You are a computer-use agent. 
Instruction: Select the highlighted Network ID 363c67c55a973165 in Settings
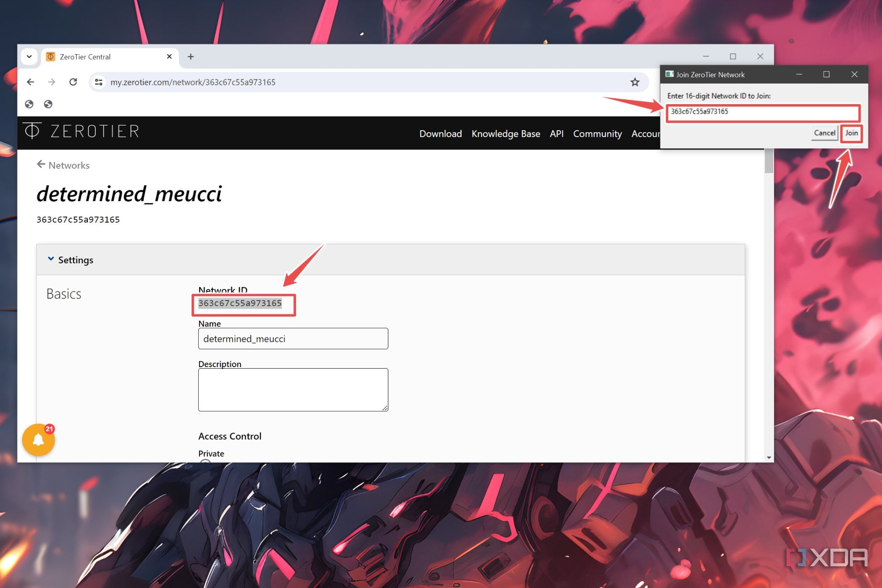[x=240, y=303]
